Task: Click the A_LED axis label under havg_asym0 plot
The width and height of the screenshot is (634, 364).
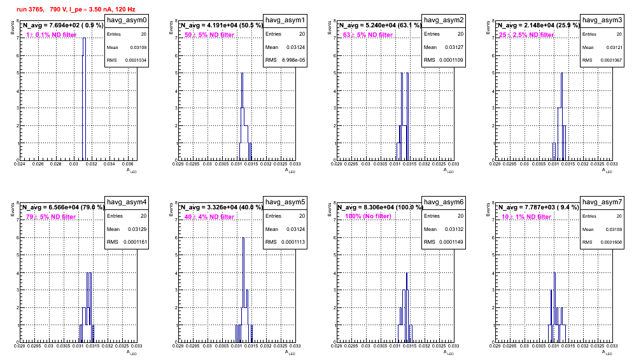Action: point(132,171)
